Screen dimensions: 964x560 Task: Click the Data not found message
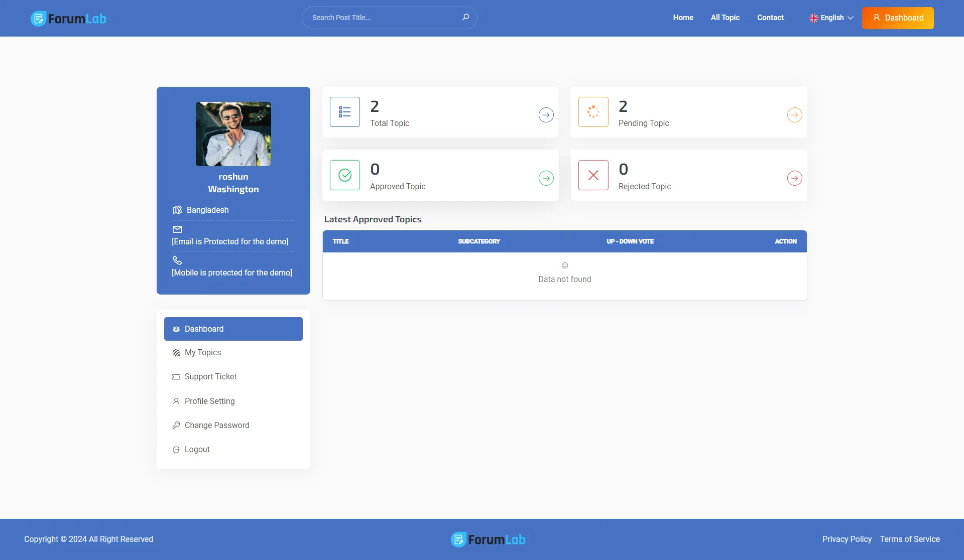click(x=565, y=279)
